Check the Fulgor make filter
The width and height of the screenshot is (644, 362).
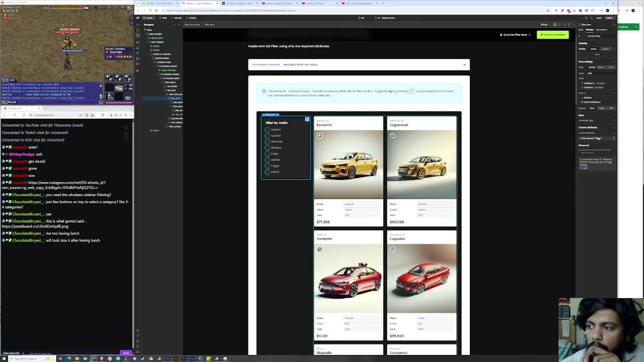[x=267, y=166]
